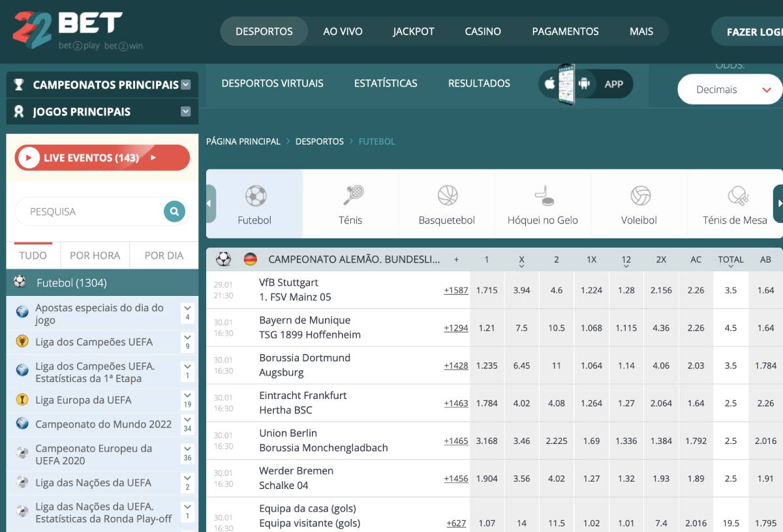Open Desportos Virtuais link
Image resolution: width=783 pixels, height=532 pixels.
273,83
